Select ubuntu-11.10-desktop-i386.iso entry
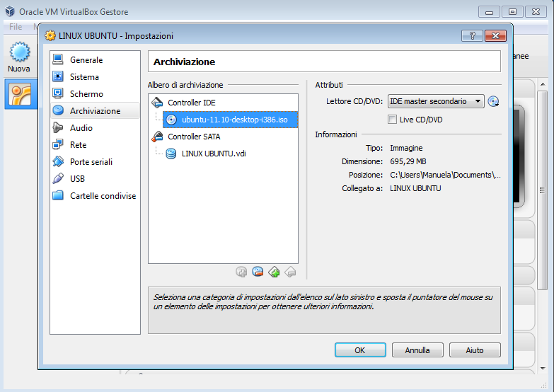 coord(231,120)
